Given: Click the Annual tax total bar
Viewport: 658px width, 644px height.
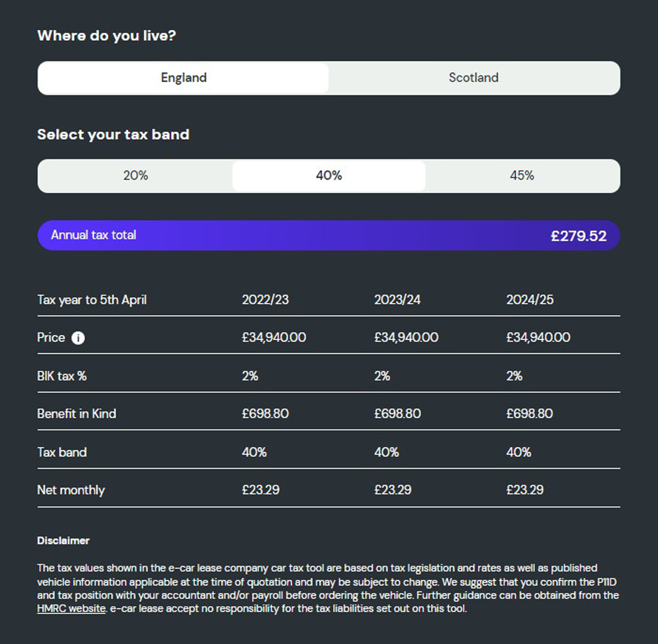Looking at the screenshot, I should click(x=329, y=236).
